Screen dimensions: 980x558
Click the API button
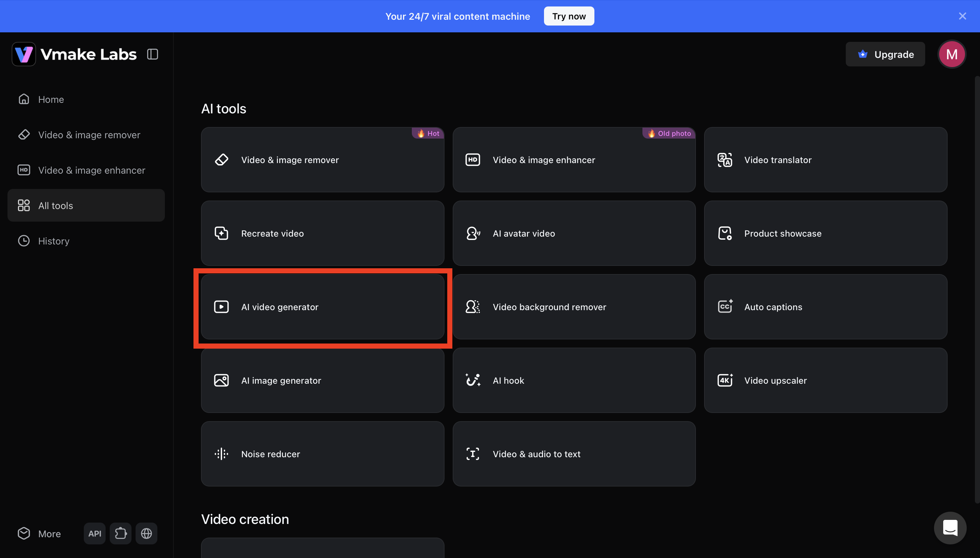click(x=95, y=533)
